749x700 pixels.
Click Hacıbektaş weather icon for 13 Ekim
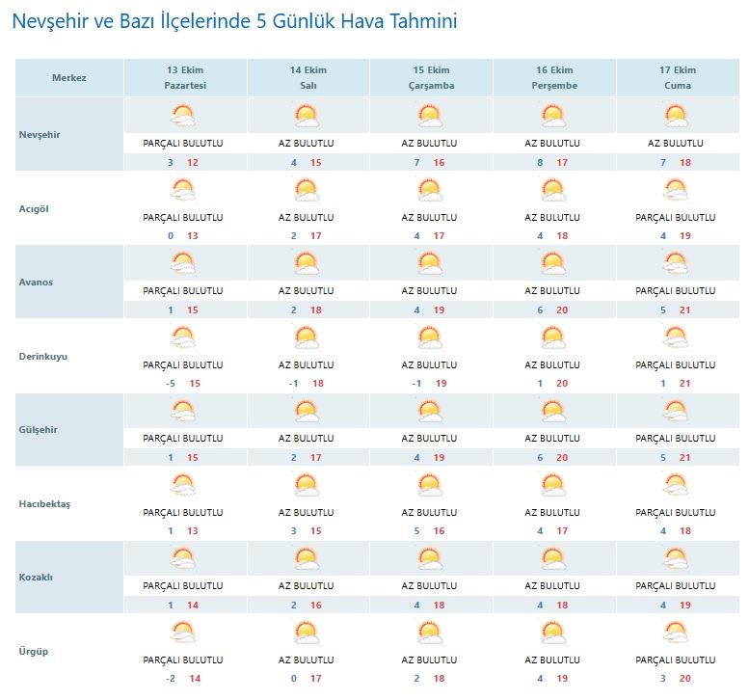(x=183, y=485)
